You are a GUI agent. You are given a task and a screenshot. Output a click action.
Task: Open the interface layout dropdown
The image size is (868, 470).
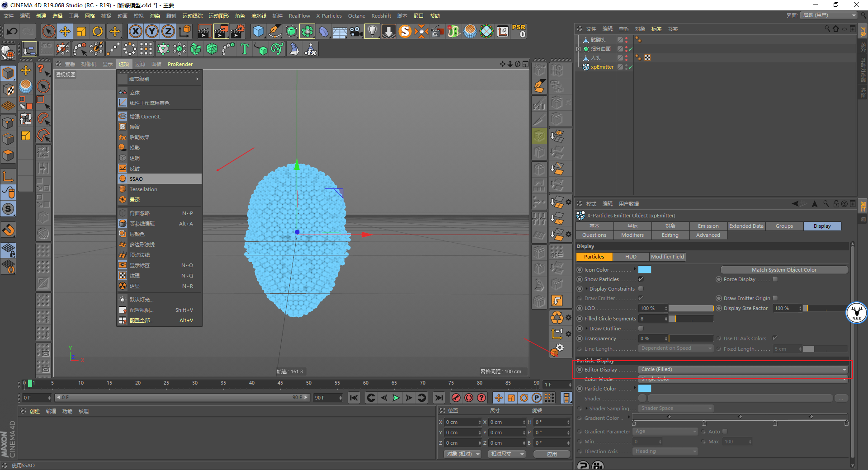click(829, 15)
